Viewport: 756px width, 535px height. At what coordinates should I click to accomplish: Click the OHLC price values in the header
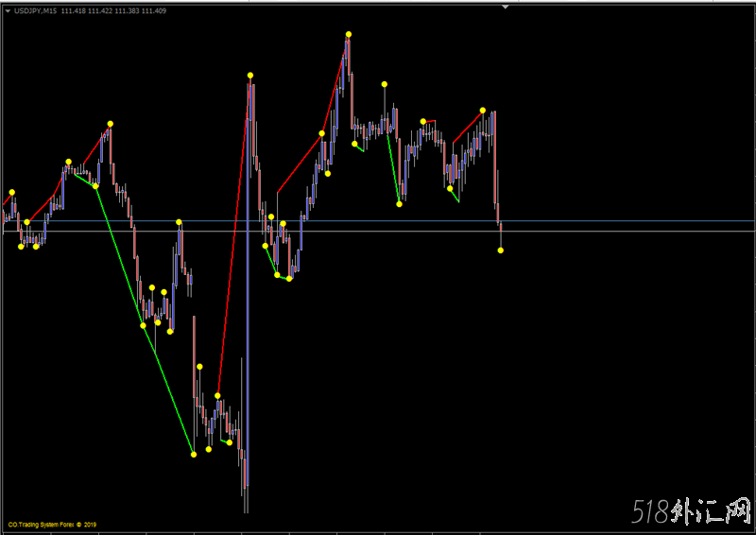pyautogui.click(x=113, y=10)
